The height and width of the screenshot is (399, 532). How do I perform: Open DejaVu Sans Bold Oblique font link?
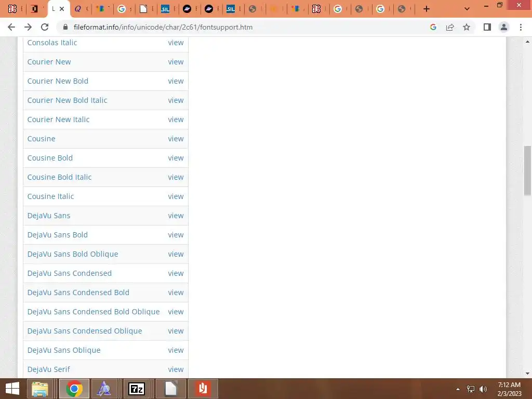pos(73,254)
